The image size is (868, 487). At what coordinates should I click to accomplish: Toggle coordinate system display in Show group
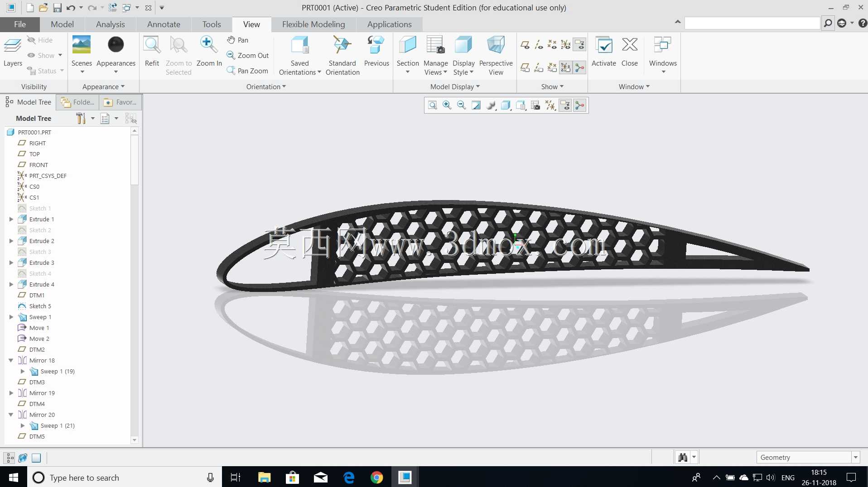566,44
